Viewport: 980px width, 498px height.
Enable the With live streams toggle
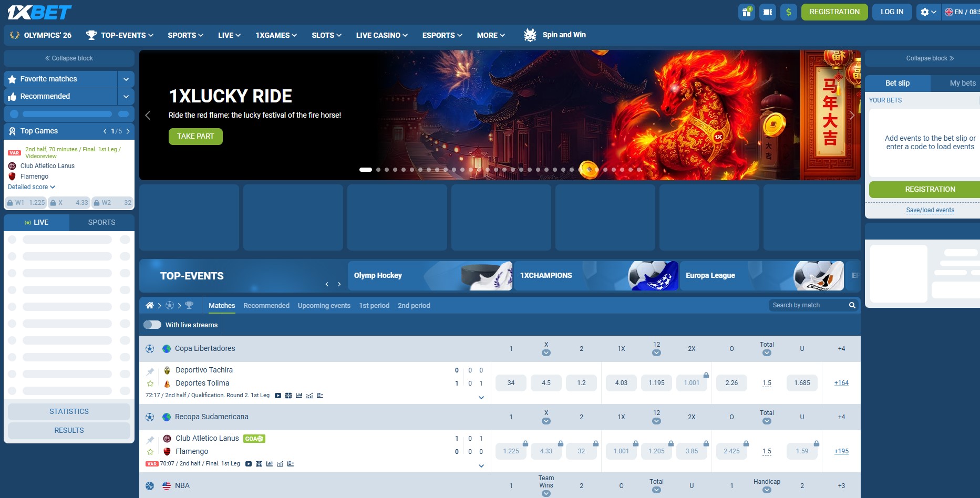(152, 325)
